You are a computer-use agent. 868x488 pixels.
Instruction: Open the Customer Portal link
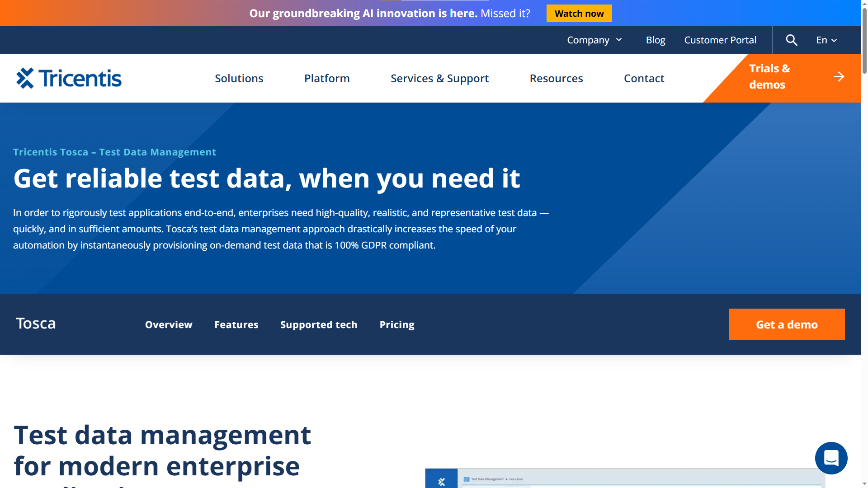tap(720, 40)
